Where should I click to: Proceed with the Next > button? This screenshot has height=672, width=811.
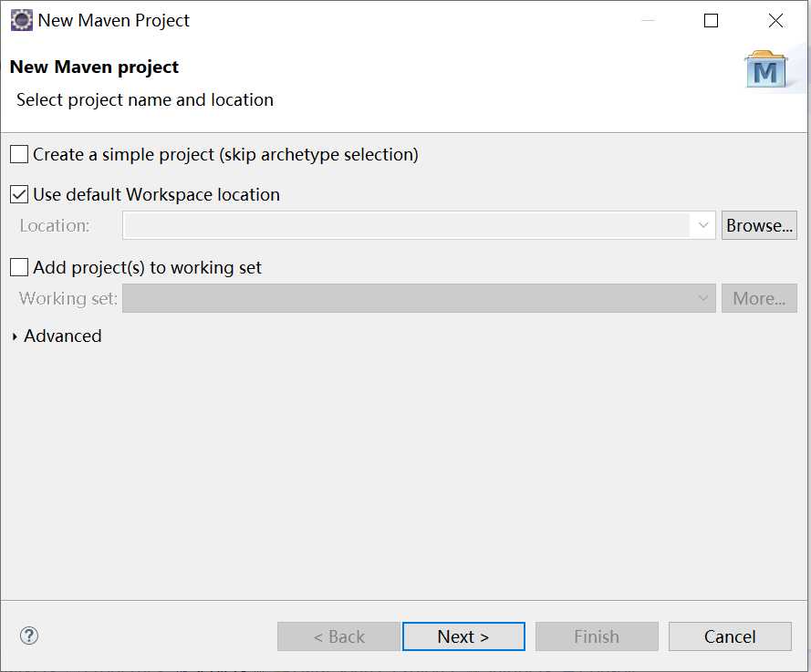(463, 636)
